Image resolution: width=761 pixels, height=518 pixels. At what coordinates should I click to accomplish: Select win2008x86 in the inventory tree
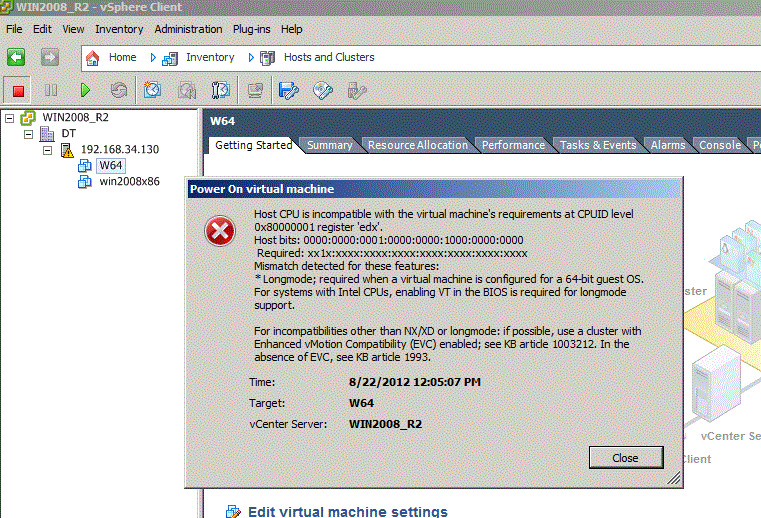[x=130, y=182]
